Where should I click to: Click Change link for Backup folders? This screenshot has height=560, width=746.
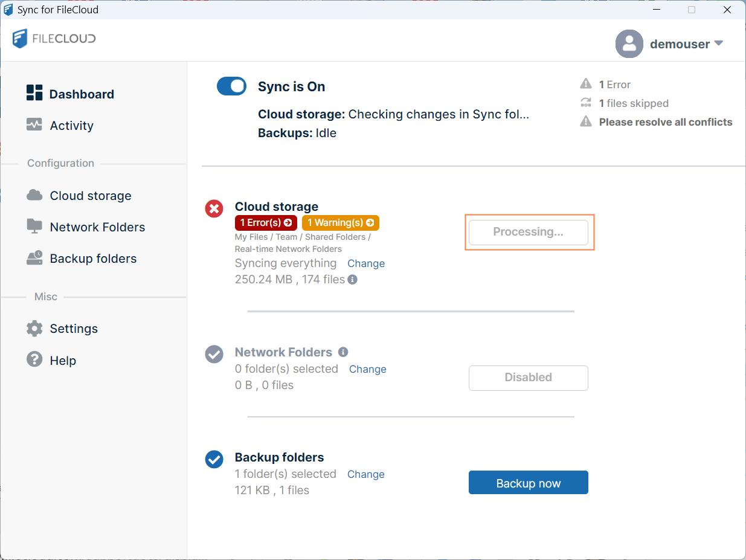point(365,474)
